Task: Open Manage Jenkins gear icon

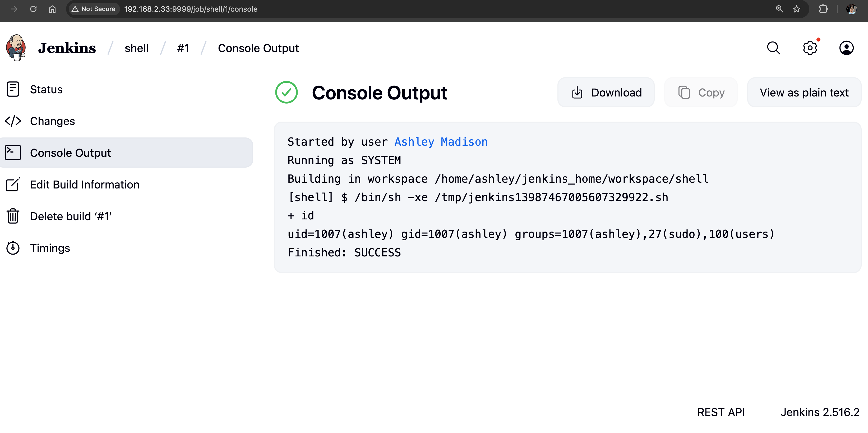Action: click(810, 48)
